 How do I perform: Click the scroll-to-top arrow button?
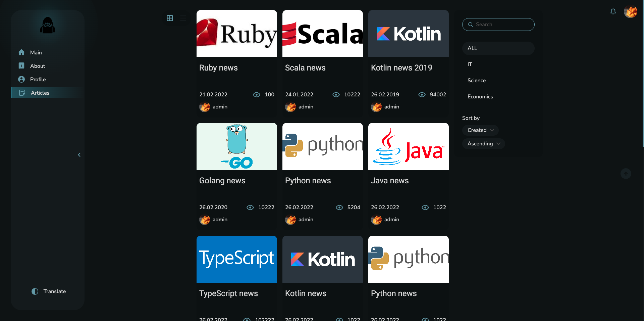(x=626, y=174)
